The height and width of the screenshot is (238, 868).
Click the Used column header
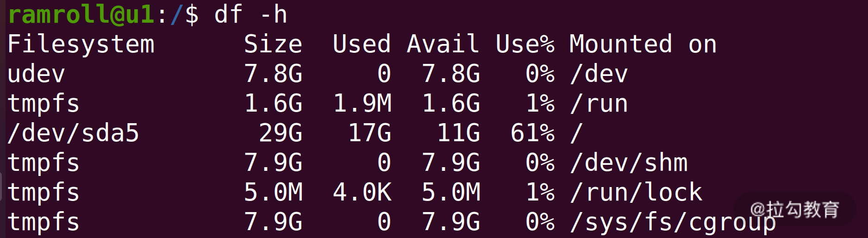click(x=362, y=44)
